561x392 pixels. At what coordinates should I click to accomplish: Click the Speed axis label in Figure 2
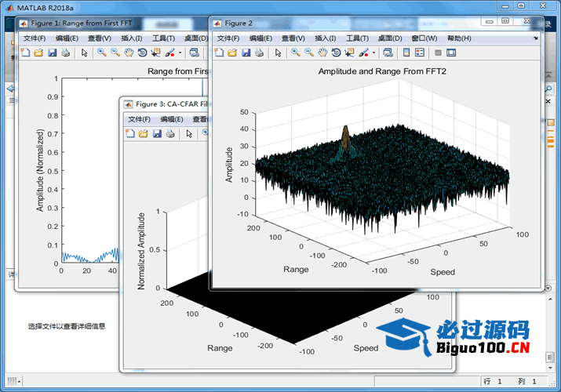coord(443,272)
